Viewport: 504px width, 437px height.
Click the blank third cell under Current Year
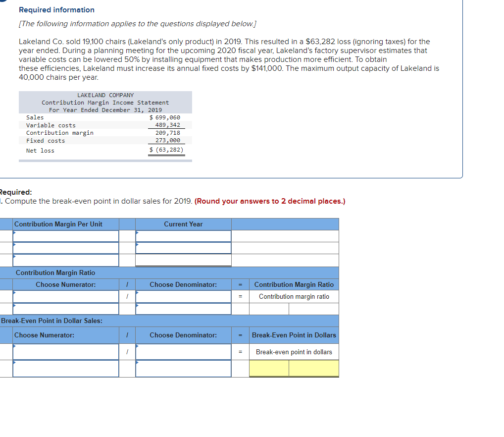coord(183,260)
